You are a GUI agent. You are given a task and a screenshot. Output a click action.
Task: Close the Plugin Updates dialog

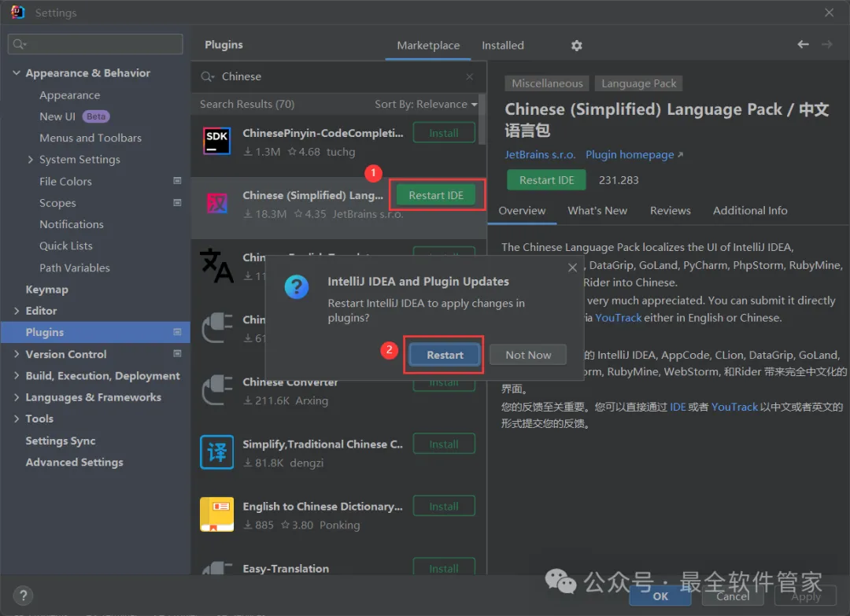click(x=572, y=267)
